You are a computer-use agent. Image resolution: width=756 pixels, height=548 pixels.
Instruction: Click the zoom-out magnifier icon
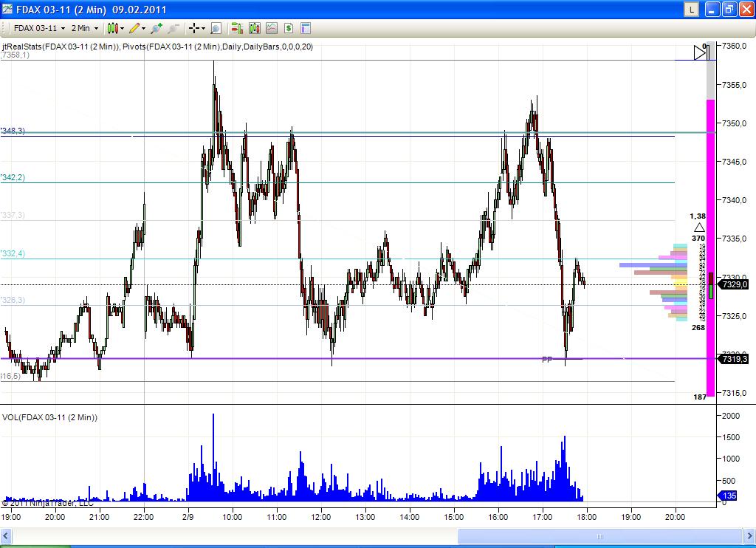click(171, 28)
